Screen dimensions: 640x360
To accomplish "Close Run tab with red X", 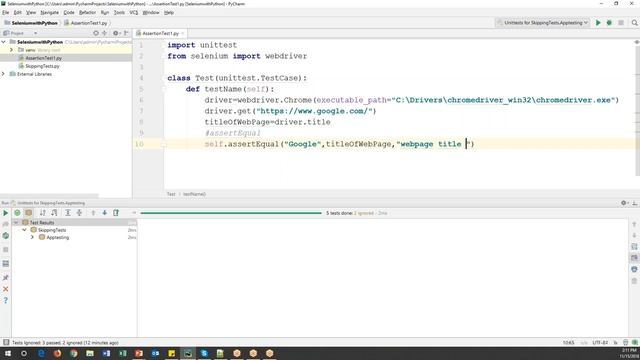I will (6, 289).
